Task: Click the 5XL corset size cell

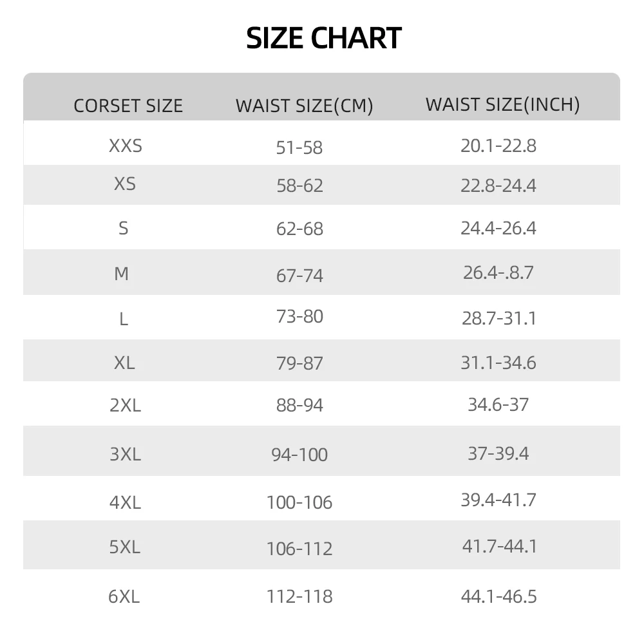Action: [125, 547]
